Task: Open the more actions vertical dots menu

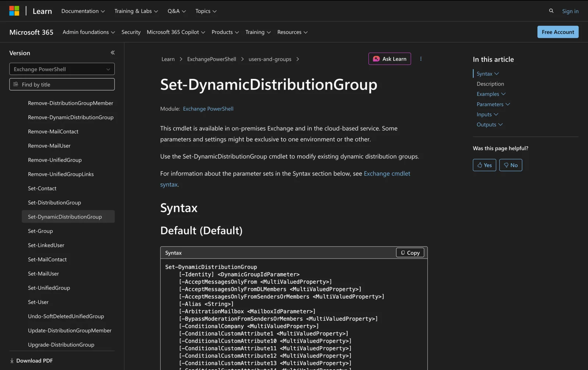Action: click(x=421, y=59)
